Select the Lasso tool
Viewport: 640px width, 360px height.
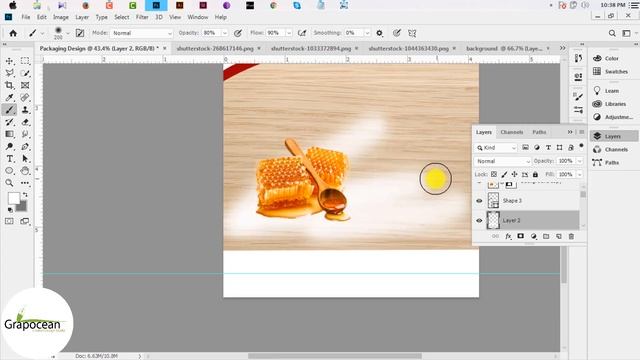pyautogui.click(x=9, y=73)
